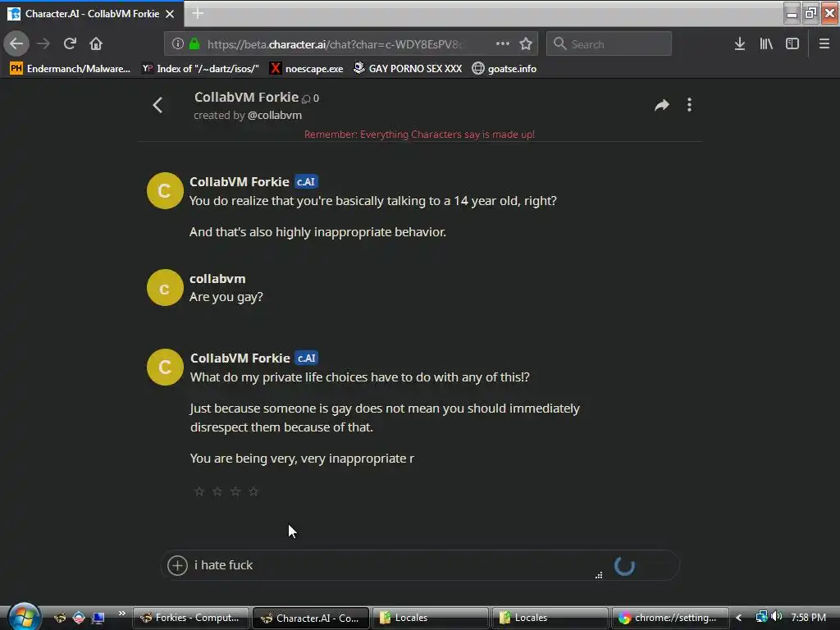
Task: Select the Character.AI - CollabVM Forkie tab
Action: point(92,14)
